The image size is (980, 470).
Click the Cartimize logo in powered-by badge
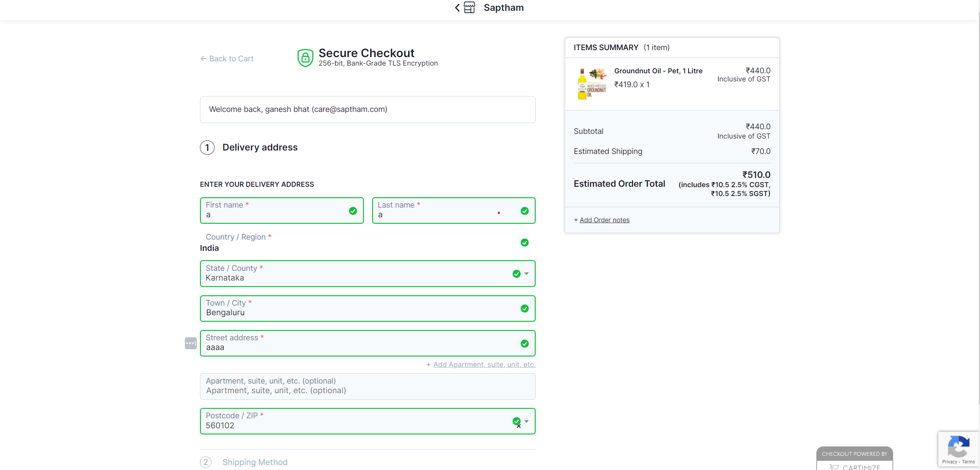coord(855,467)
